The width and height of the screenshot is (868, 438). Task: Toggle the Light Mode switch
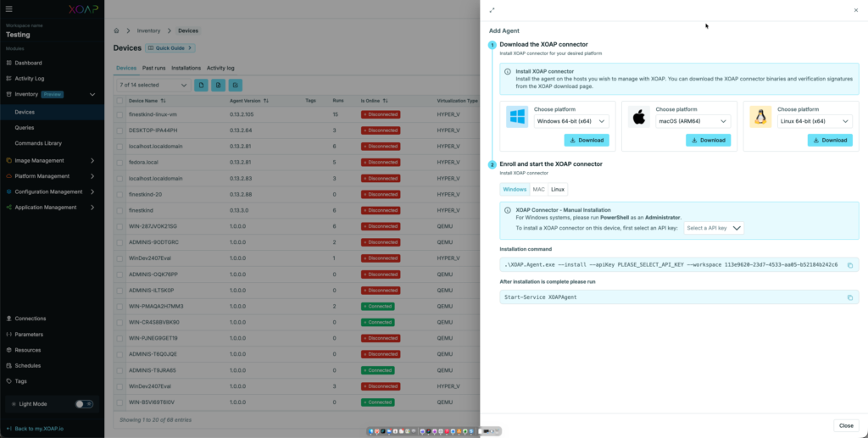(x=83, y=404)
